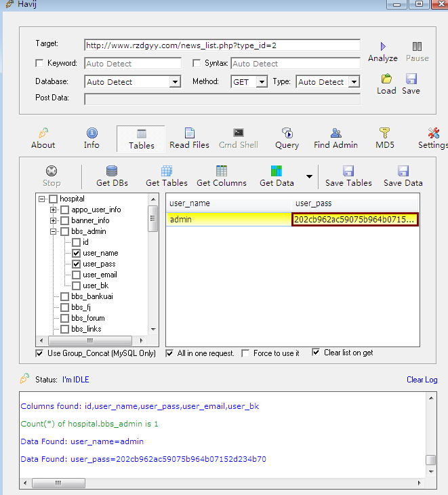Select bbs_fj in the tree
Screen dimensions: 448x495
click(81, 307)
